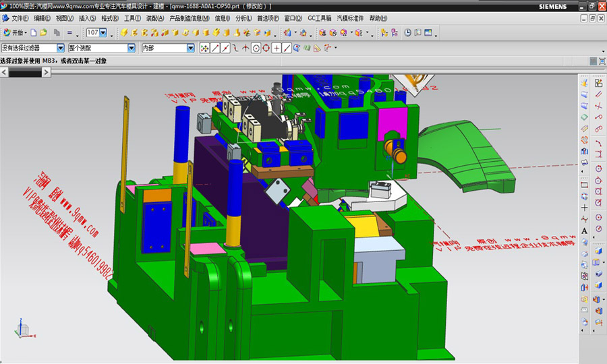
Task: Open the 分析(L) menu
Action: [243, 18]
